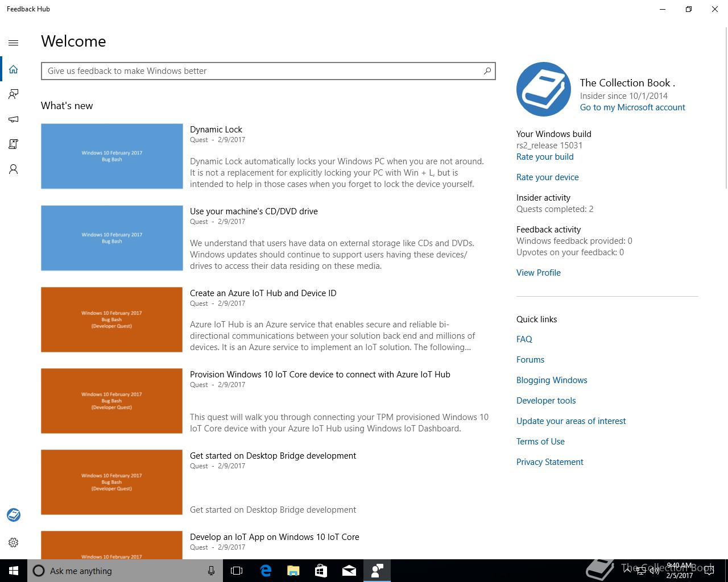This screenshot has width=728, height=582.
Task: Open Terms of Use link
Action: [540, 442]
